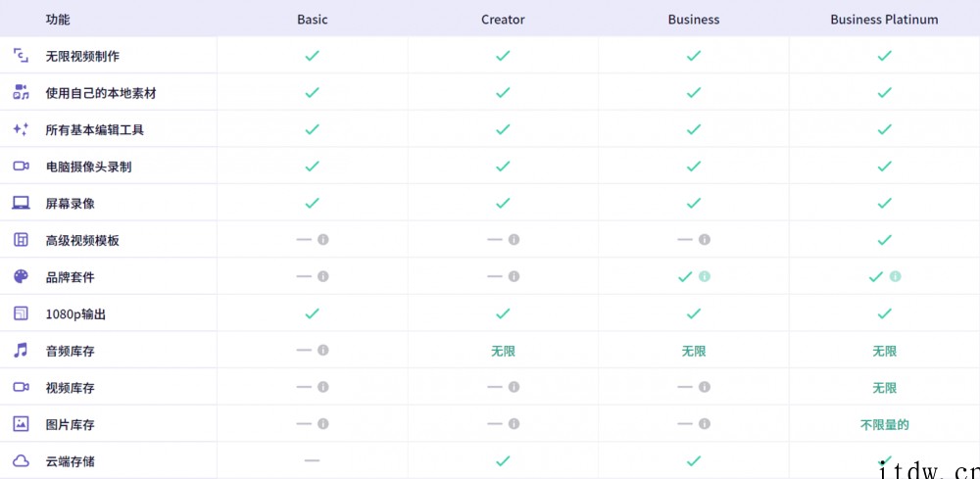Click the audio stock music note icon
The width and height of the screenshot is (980, 479).
(22, 351)
